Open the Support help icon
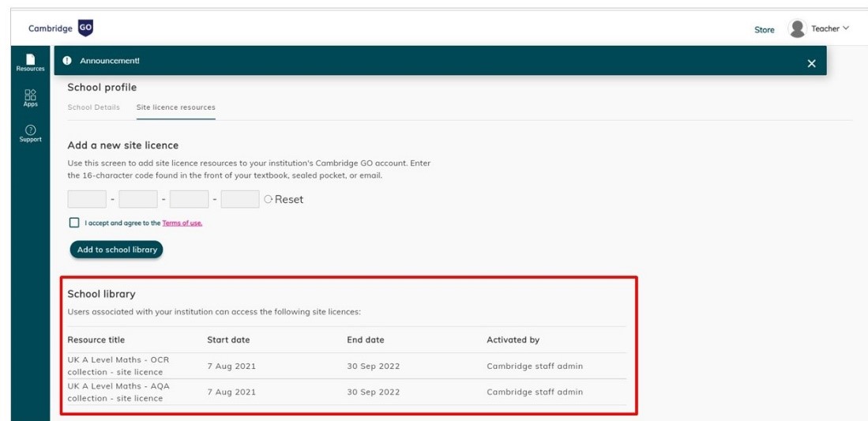Screen dimensions: 868x421 (x=31, y=133)
